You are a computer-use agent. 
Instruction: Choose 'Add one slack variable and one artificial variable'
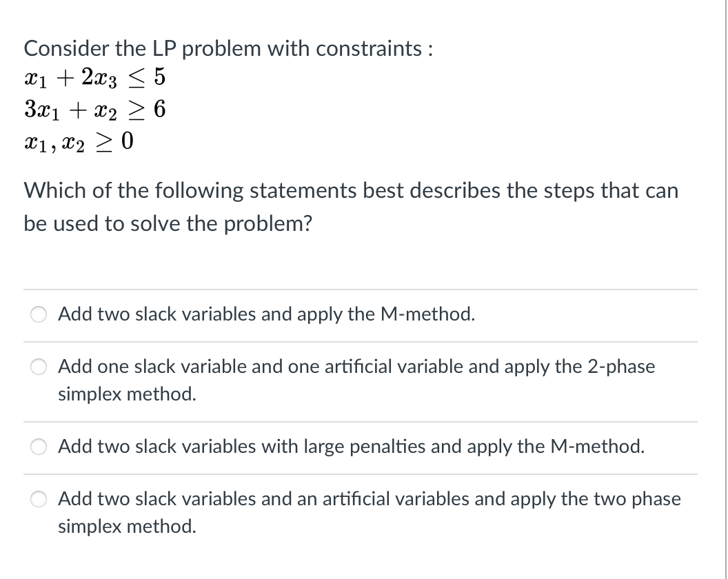[39, 367]
